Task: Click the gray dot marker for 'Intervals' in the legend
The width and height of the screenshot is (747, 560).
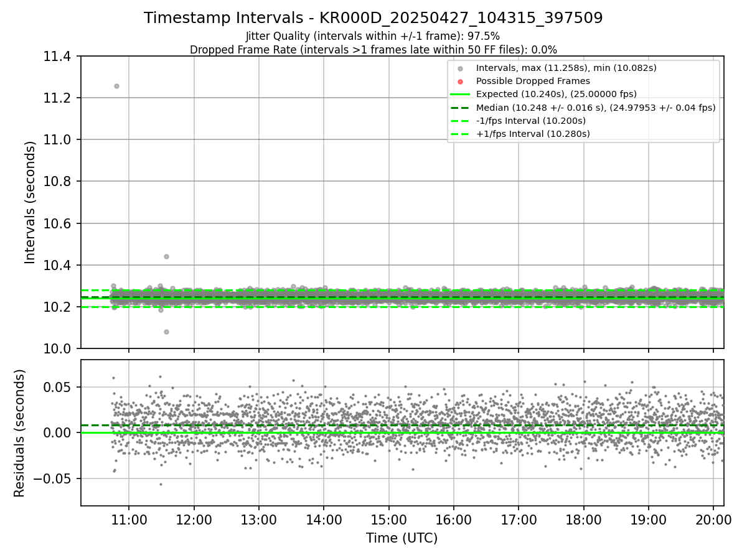Action: coord(460,68)
